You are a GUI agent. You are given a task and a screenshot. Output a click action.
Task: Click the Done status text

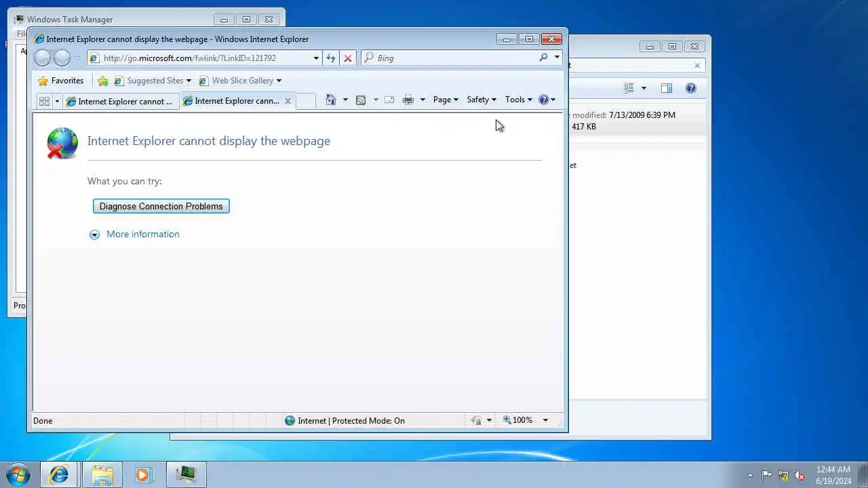tap(43, 420)
